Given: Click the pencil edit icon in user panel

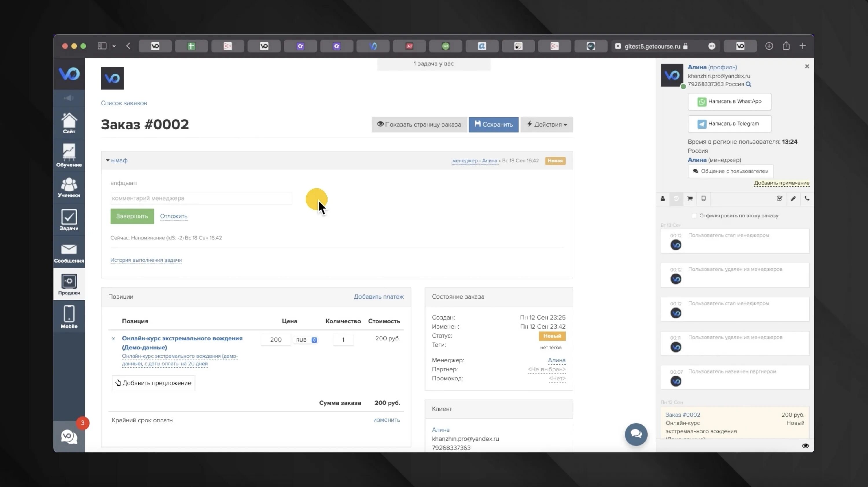Looking at the screenshot, I should pos(793,199).
